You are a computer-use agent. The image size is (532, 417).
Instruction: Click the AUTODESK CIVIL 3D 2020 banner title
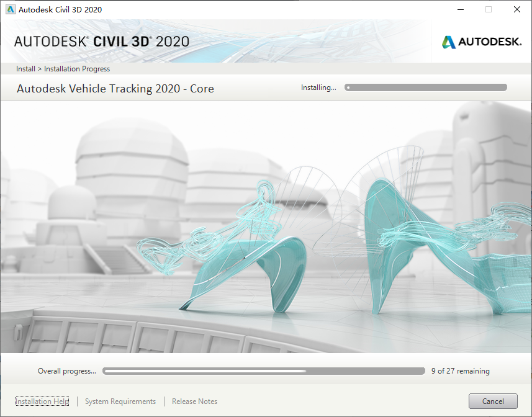click(102, 42)
